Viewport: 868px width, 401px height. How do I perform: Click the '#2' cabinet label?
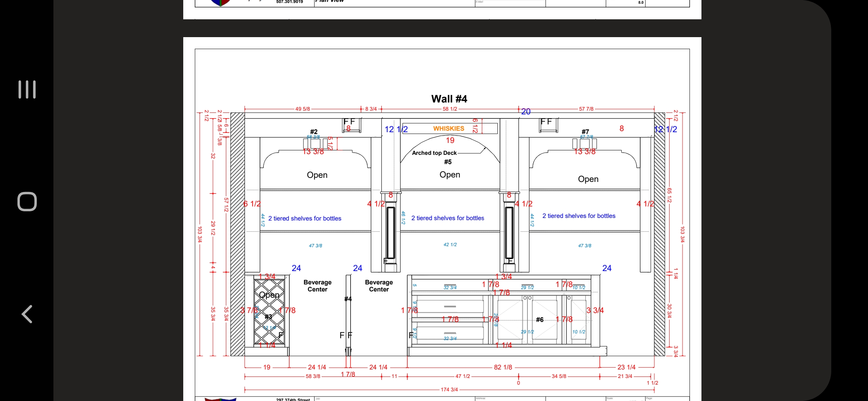click(314, 132)
